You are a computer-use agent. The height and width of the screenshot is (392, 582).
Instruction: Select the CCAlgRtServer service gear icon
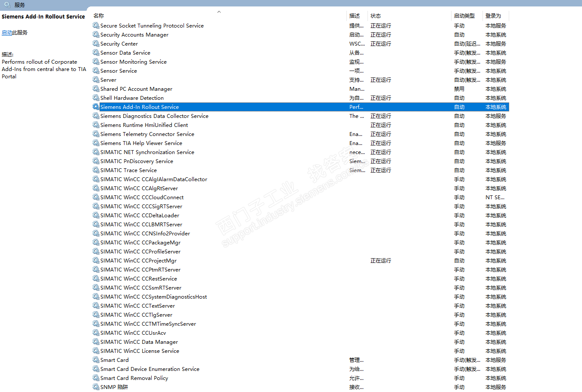[x=96, y=188]
